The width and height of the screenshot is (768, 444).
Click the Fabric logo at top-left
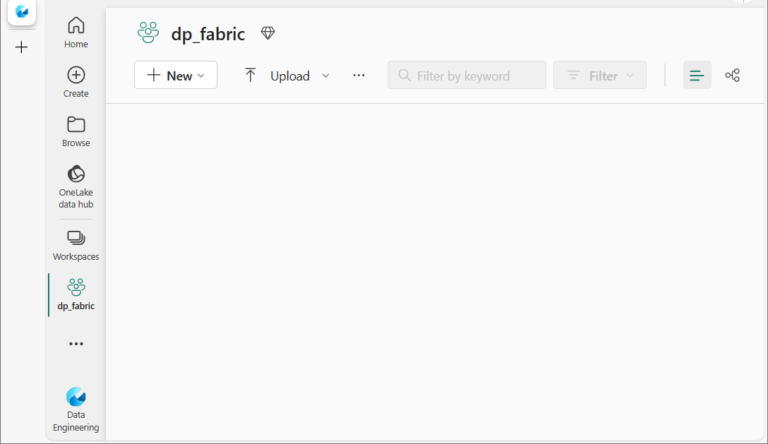click(x=22, y=11)
